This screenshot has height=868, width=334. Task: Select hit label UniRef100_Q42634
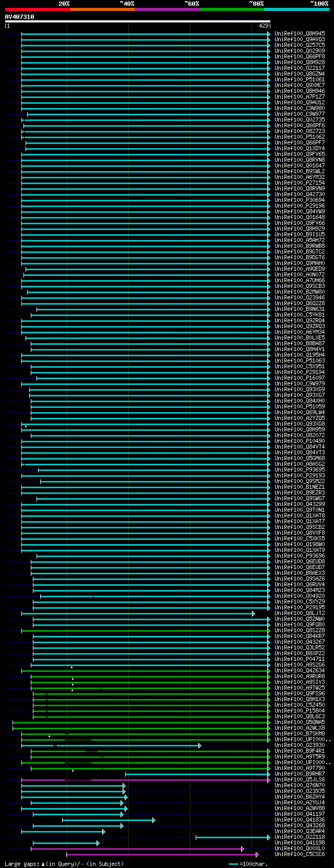[300, 670]
